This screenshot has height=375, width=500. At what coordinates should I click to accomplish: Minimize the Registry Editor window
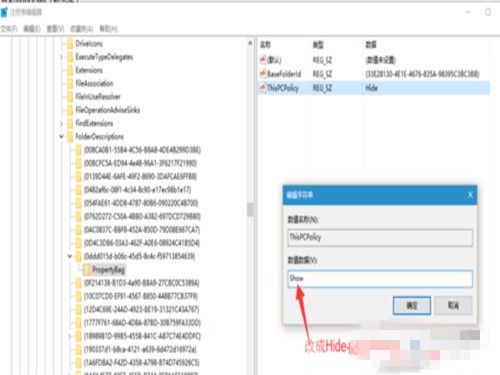(468, 12)
